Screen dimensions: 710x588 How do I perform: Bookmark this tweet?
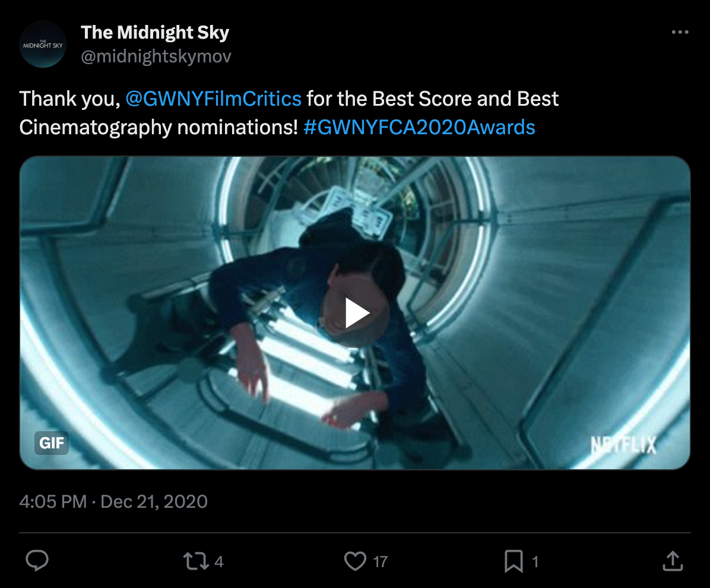[514, 561]
